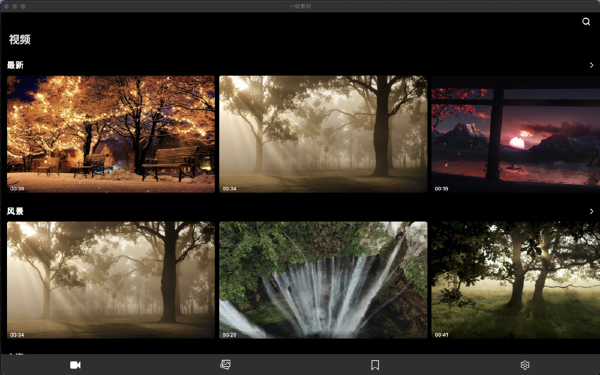
Task: Click the 00:20 duration label on waterfall
Action: (x=229, y=335)
